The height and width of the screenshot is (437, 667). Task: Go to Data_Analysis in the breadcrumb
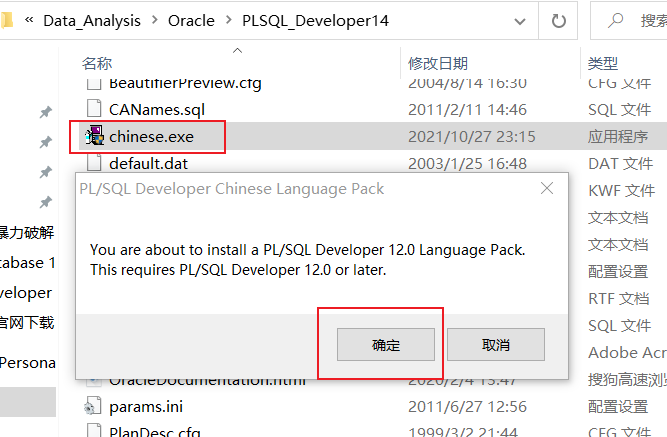coord(92,21)
